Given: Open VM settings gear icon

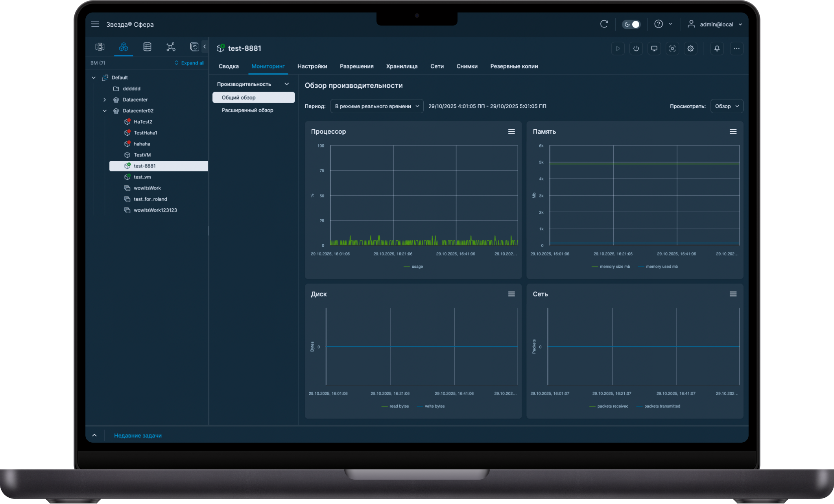Looking at the screenshot, I should [690, 49].
